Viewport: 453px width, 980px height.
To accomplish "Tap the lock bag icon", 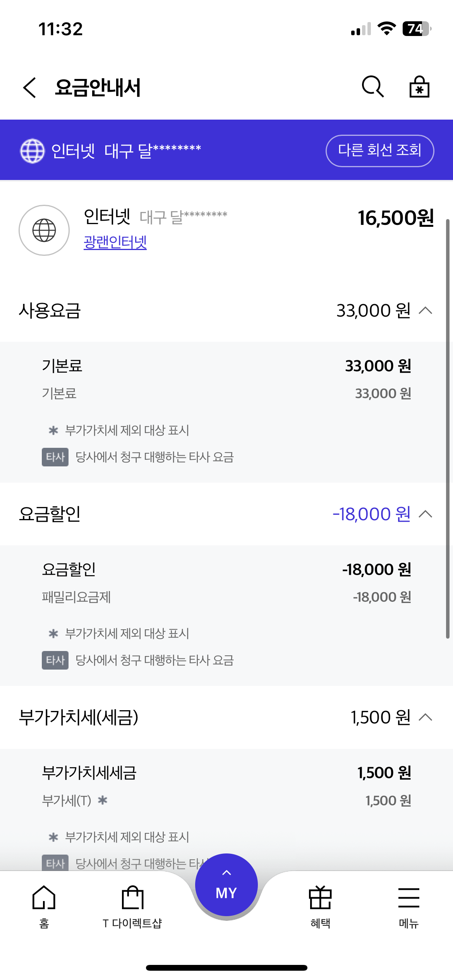I will [419, 87].
